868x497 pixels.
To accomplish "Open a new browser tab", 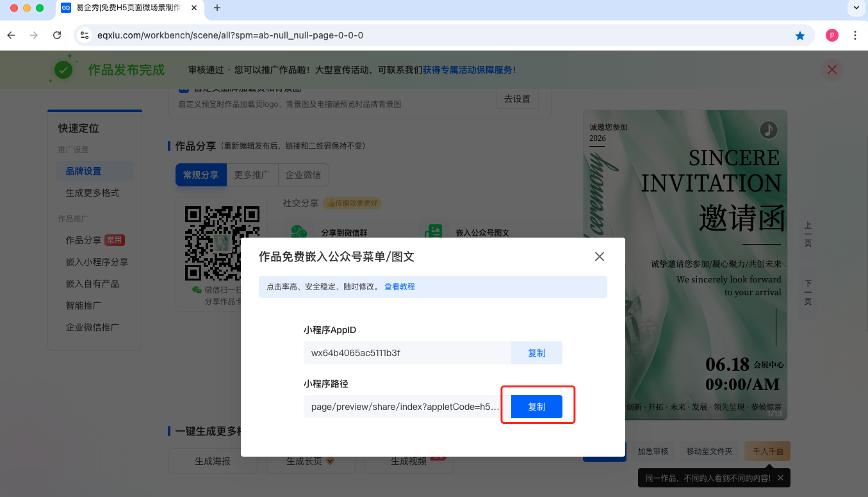I will pos(217,8).
